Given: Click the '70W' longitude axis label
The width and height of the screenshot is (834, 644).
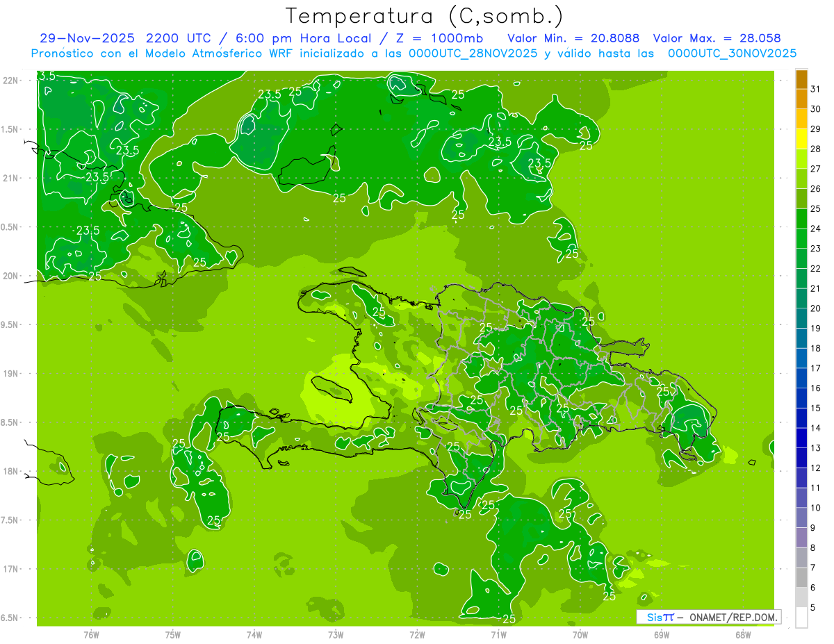Looking at the screenshot, I should tap(580, 635).
